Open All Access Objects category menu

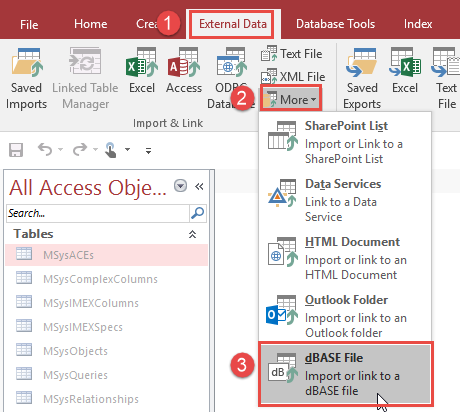pyautogui.click(x=181, y=186)
